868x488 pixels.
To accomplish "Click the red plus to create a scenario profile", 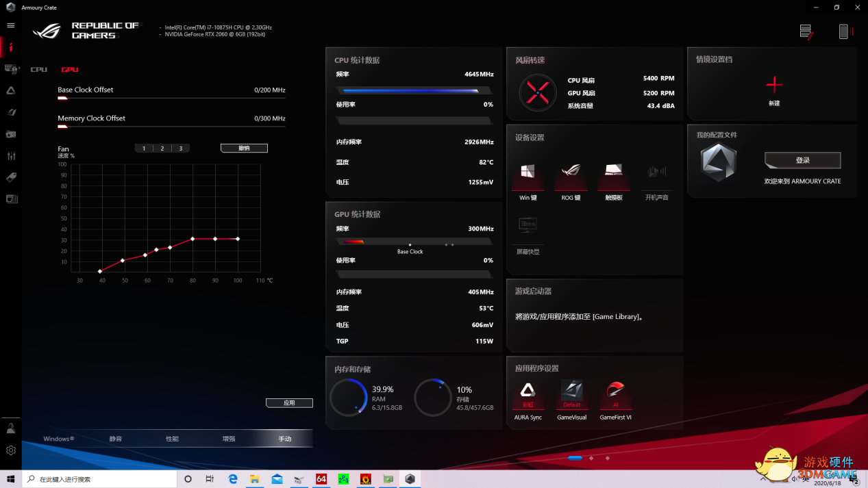I will [x=774, y=85].
